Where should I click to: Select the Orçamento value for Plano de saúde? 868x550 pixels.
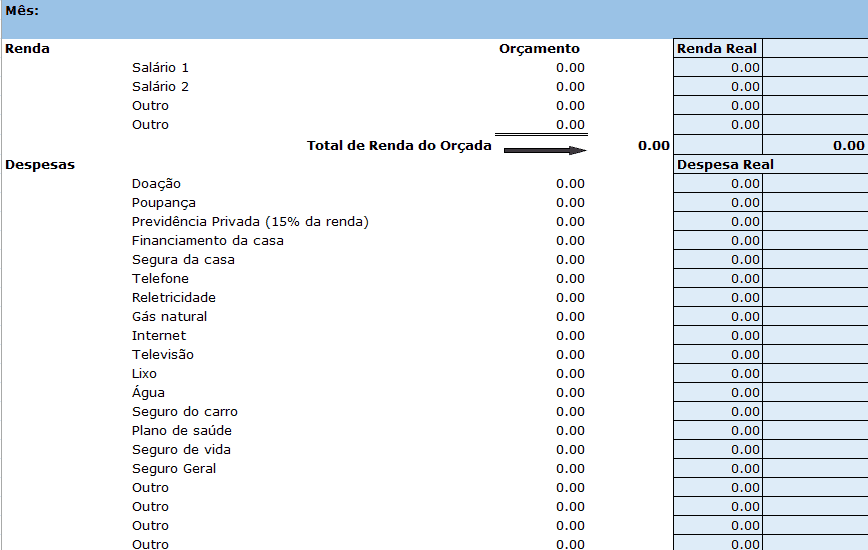[570, 430]
